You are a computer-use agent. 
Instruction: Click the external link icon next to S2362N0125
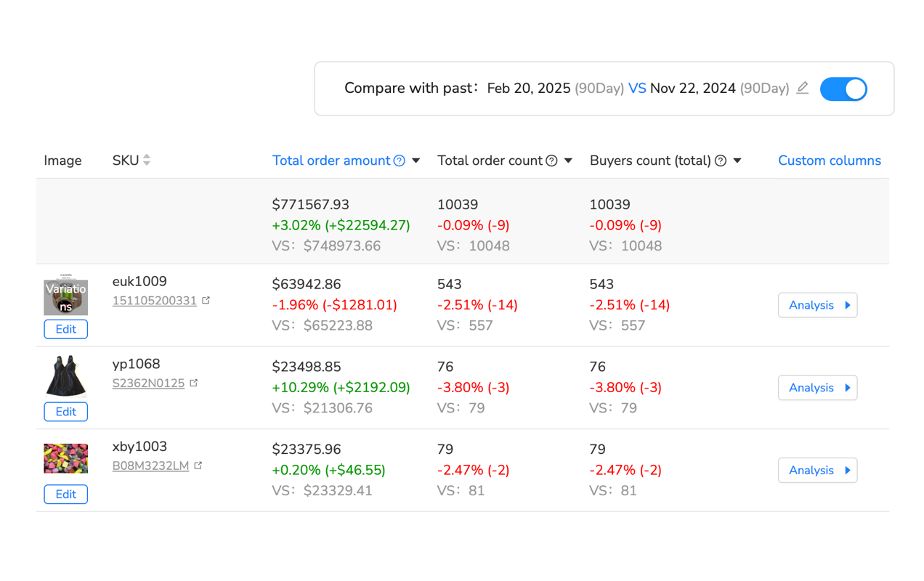[x=194, y=381]
